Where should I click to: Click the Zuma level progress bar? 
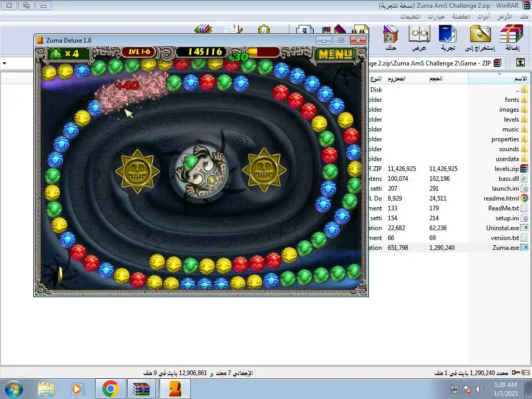coord(263,52)
